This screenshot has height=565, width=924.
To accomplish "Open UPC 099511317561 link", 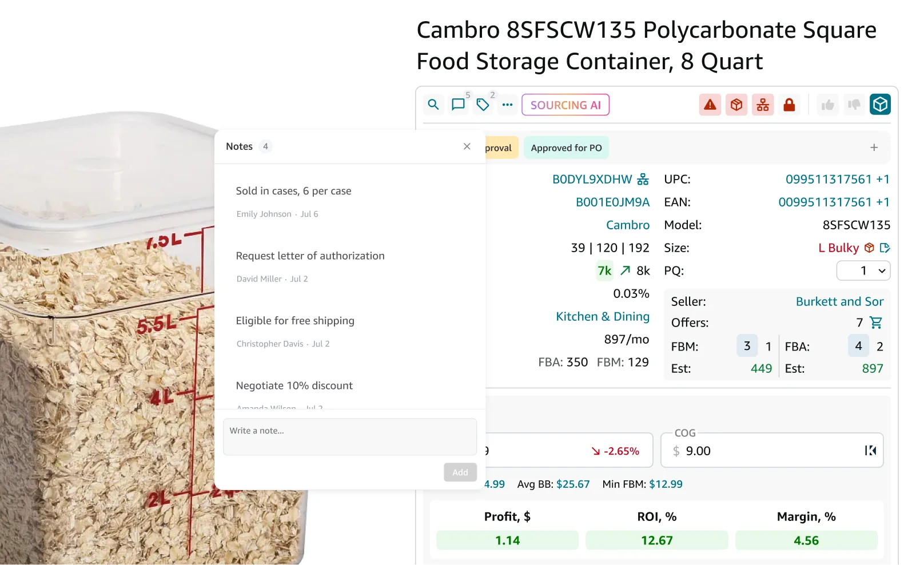I will pos(829,180).
